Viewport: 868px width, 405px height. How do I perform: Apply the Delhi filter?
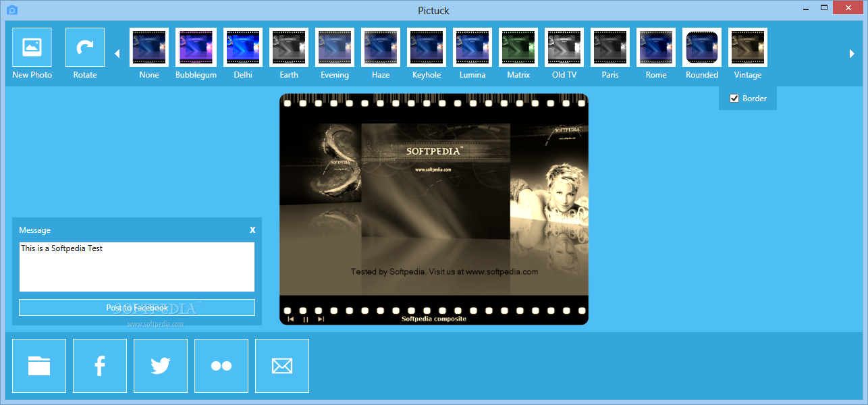pos(243,47)
